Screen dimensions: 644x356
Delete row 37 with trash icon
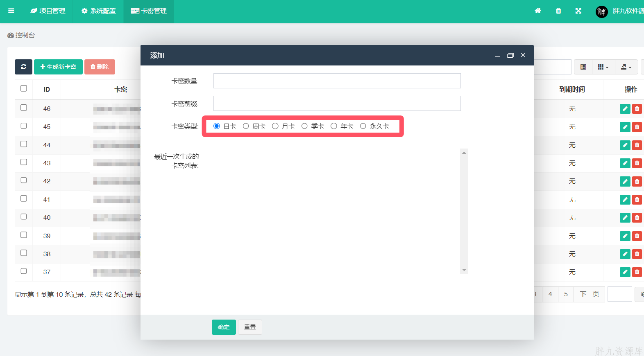pyautogui.click(x=637, y=272)
